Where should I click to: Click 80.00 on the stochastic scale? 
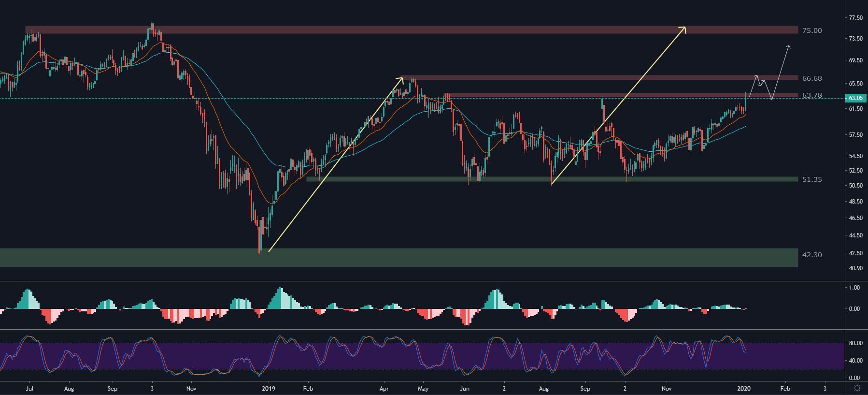pos(855,343)
